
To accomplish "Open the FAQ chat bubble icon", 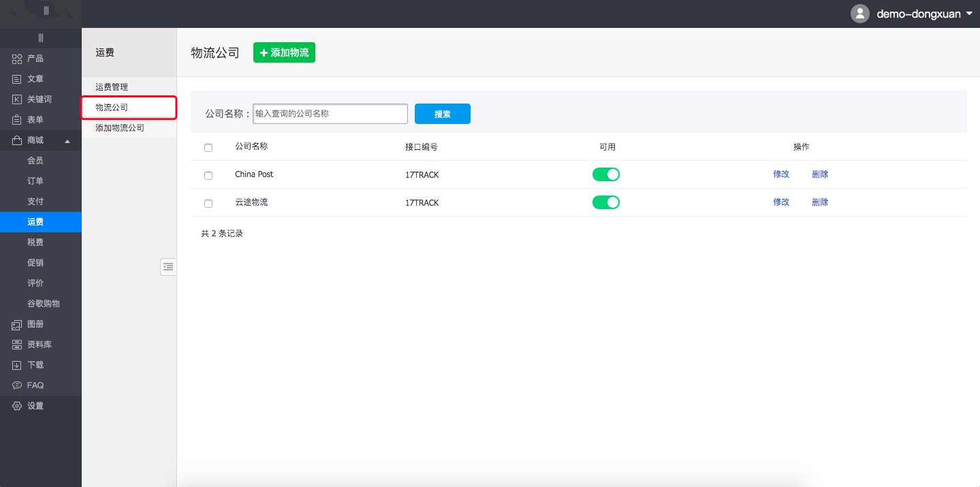I will (x=18, y=386).
